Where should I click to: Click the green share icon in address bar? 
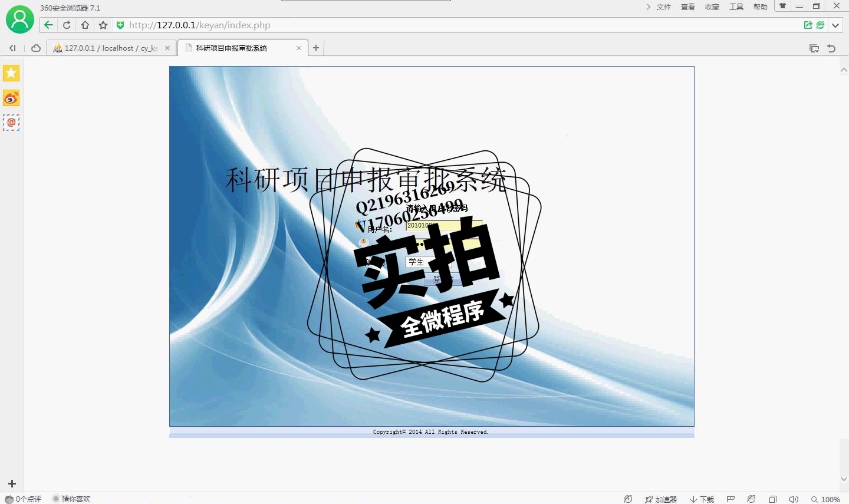[x=808, y=25]
